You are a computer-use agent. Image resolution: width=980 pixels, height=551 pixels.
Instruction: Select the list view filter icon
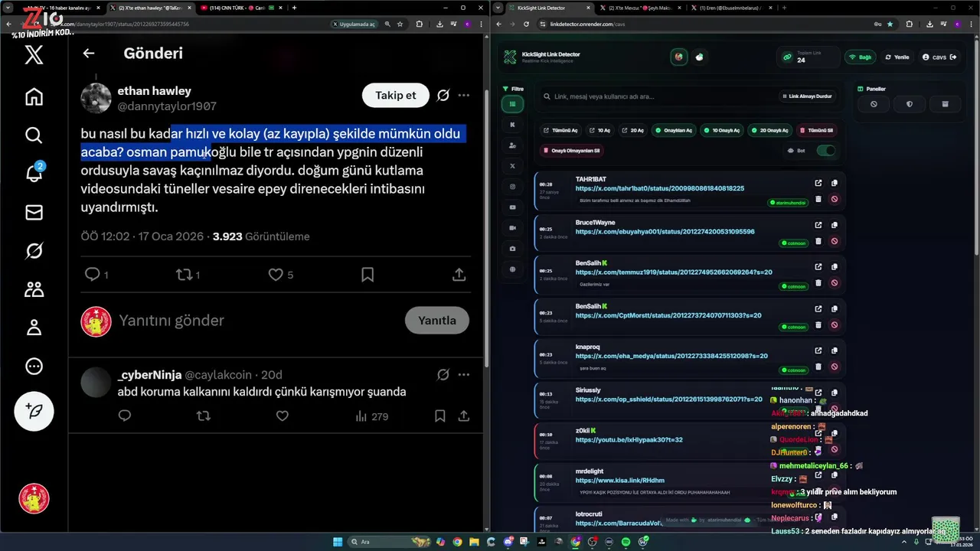tap(512, 103)
